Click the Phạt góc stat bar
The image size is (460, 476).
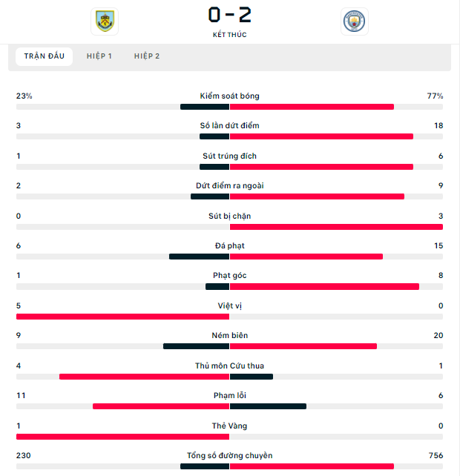click(x=229, y=287)
